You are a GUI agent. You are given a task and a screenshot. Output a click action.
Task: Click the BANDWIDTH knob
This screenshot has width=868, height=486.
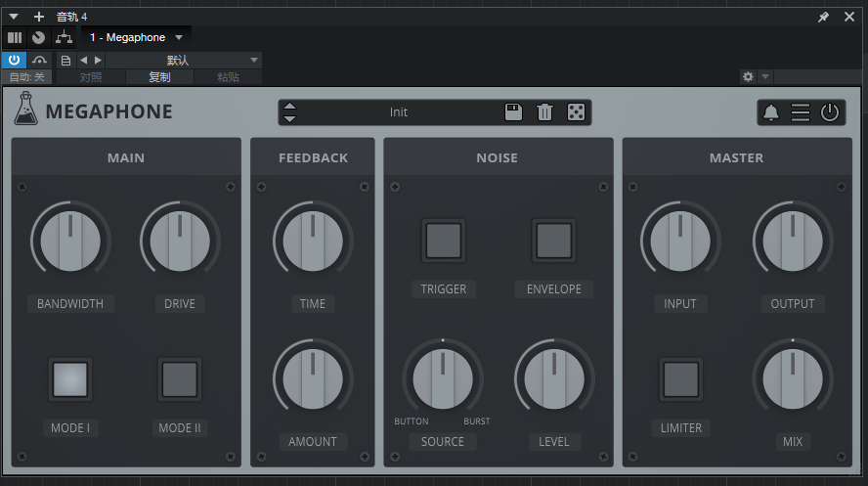(70, 241)
